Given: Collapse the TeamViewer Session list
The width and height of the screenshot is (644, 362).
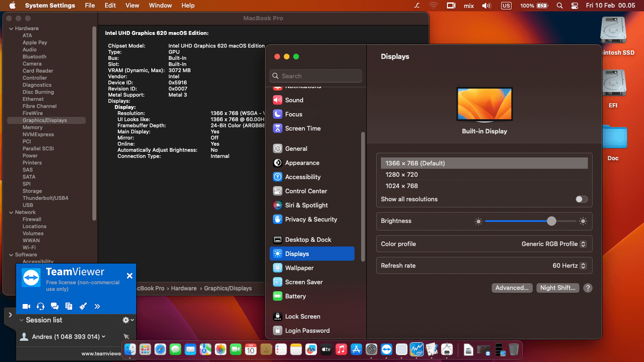Looking at the screenshot, I should [x=21, y=320].
